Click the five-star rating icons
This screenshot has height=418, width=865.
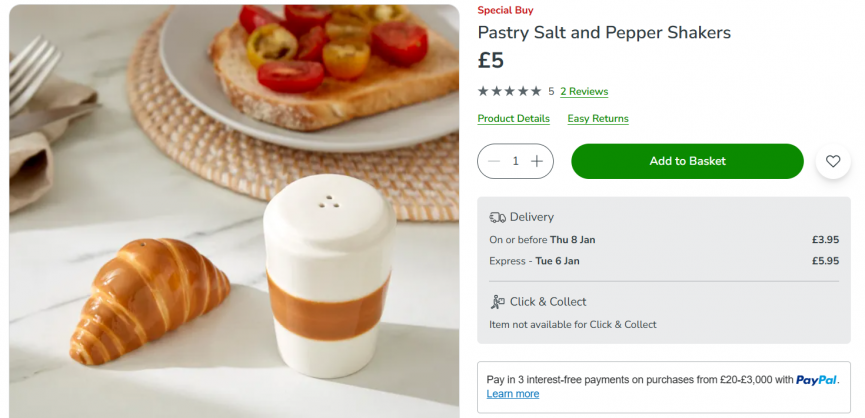pyautogui.click(x=509, y=91)
